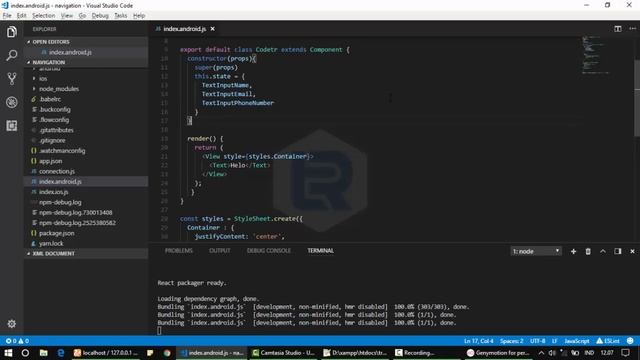Click the errors and warnings status indicator
This screenshot has width=640, height=360.
tap(17, 341)
